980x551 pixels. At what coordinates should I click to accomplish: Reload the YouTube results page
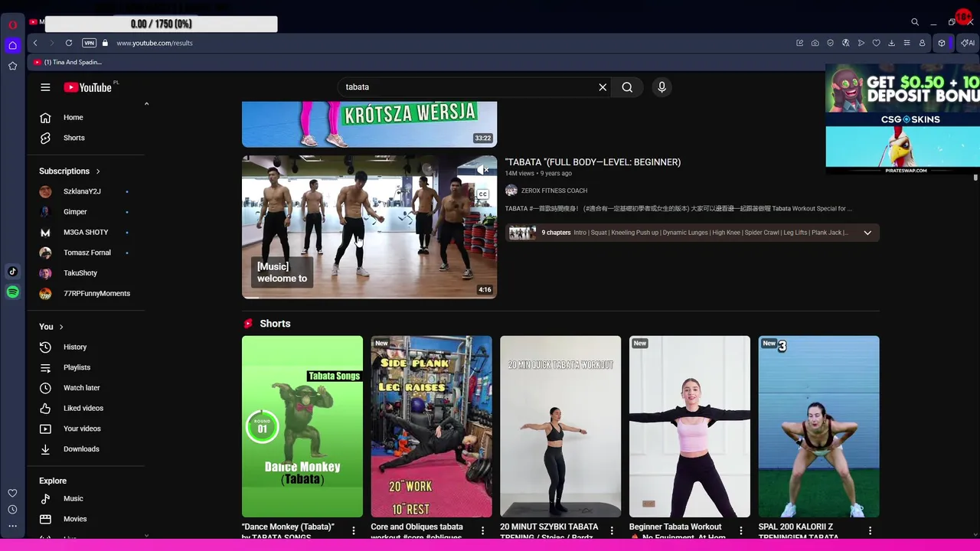69,43
